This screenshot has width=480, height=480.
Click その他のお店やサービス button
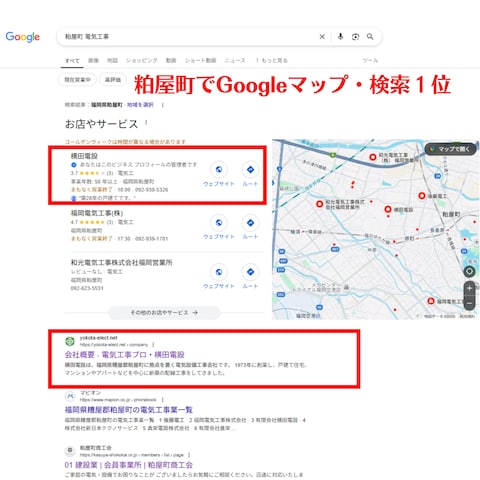164,313
